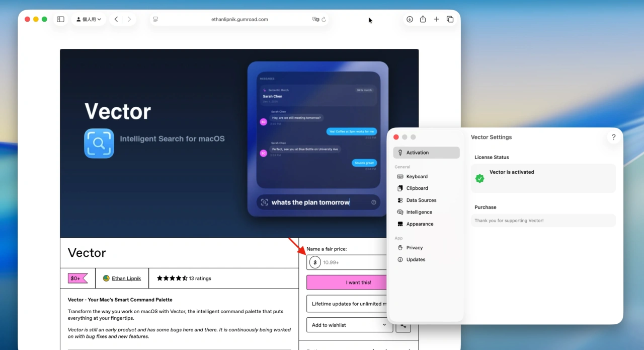Click the Ethan Lipnik avatar icon
Image resolution: width=644 pixels, height=350 pixels.
(x=106, y=278)
